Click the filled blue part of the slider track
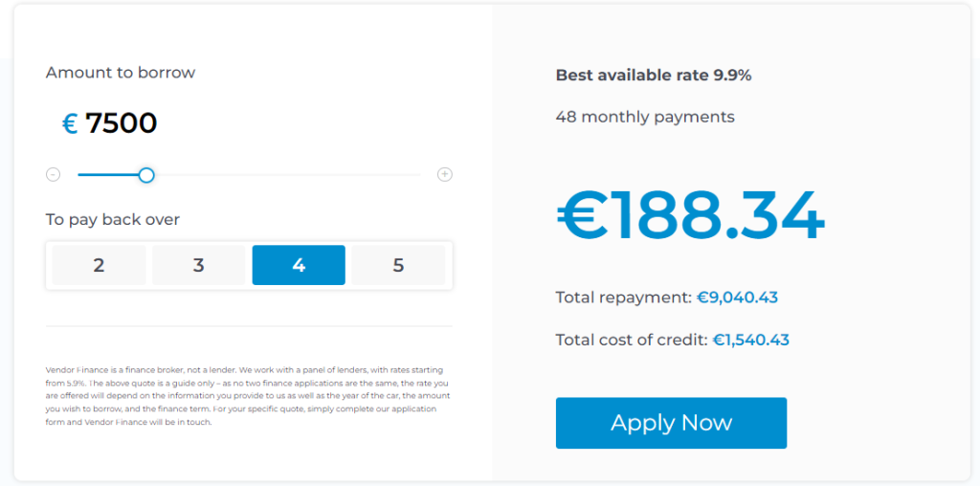 pos(108,175)
